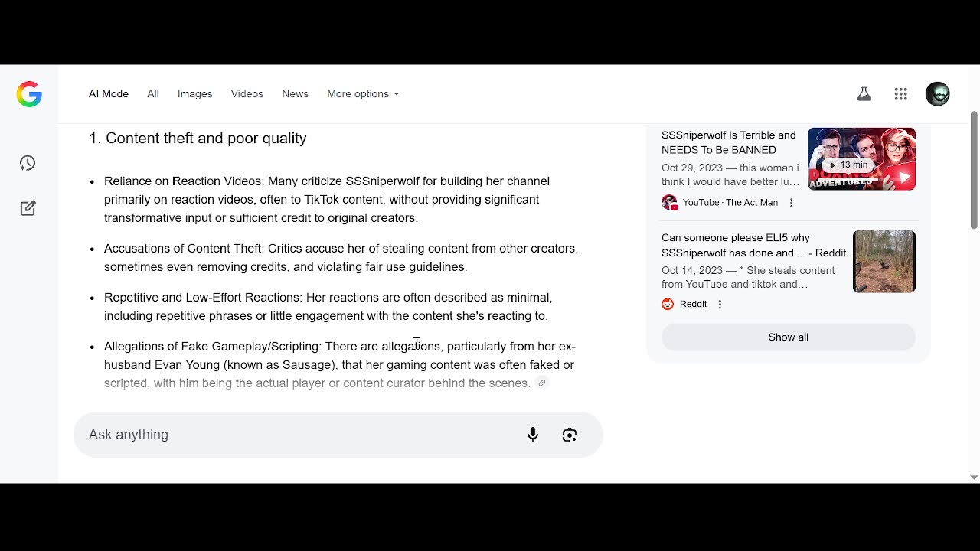The width and height of the screenshot is (980, 551).
Task: Click the Google logo
Action: [x=29, y=94]
